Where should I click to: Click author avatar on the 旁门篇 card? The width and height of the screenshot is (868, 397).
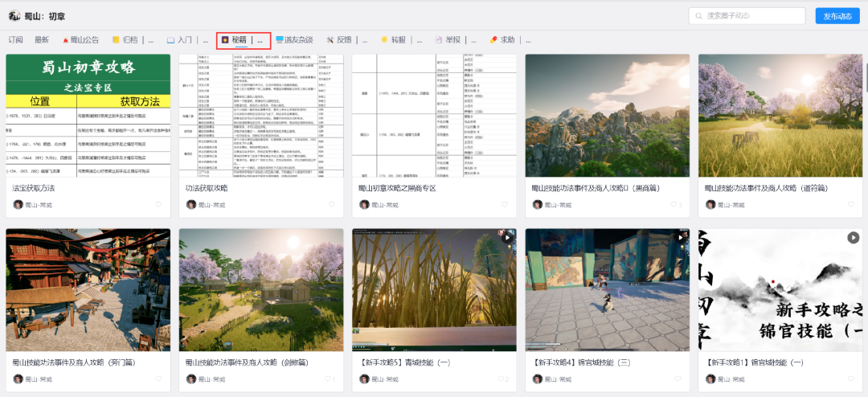[18, 379]
